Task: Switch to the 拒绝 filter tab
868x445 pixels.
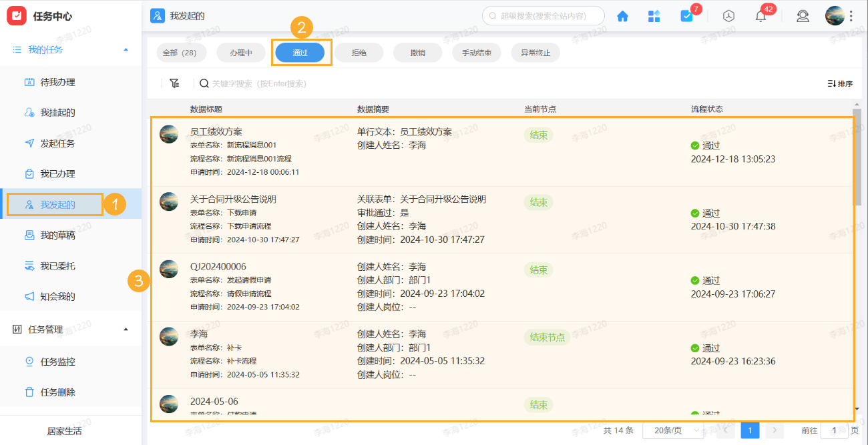Action: [359, 51]
